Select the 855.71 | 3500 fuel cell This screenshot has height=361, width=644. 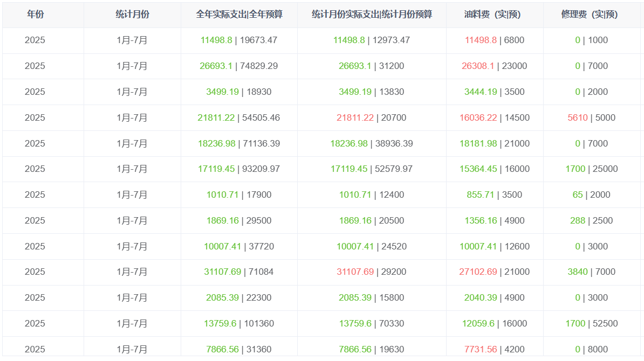[x=495, y=195]
